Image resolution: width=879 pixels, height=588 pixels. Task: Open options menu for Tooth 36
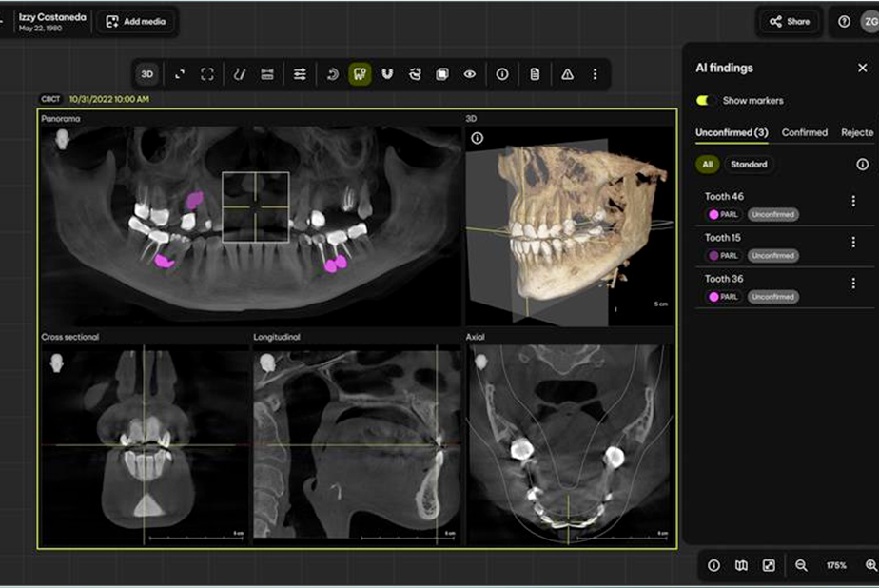tap(853, 284)
